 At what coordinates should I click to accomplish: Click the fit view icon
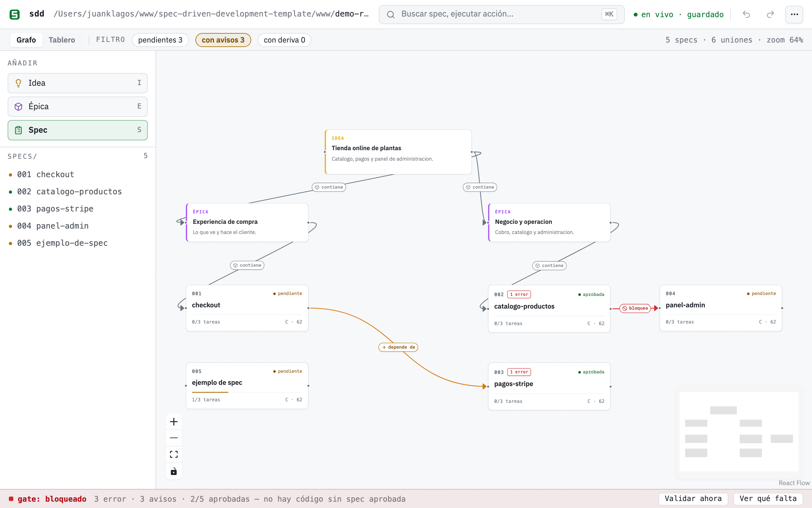174,454
